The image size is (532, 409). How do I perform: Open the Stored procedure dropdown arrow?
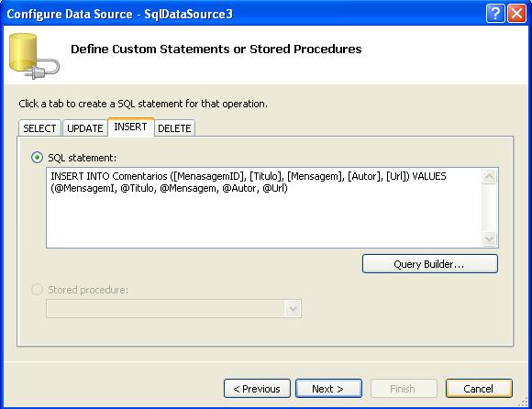tap(293, 309)
